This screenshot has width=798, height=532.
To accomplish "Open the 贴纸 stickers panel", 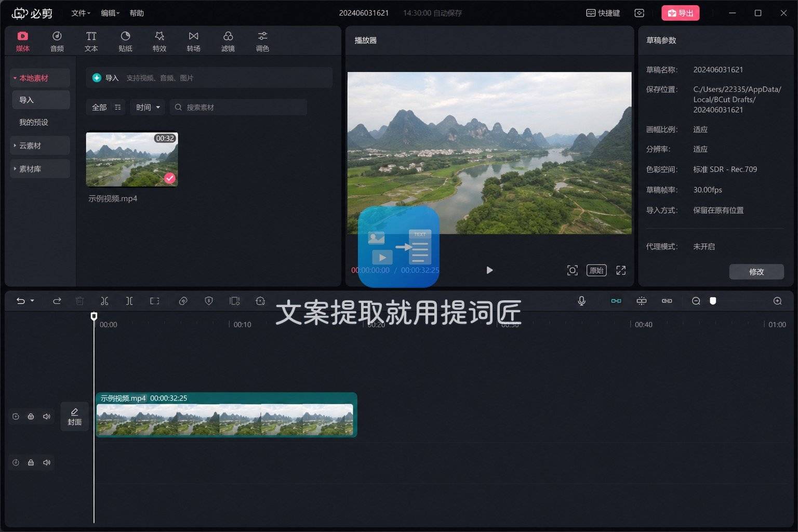I will (x=125, y=42).
